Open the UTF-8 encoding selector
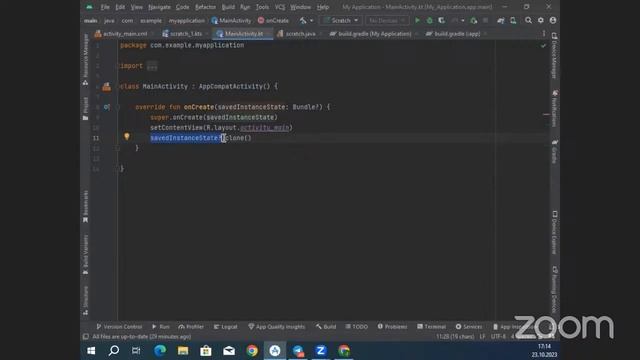Image resolution: width=640 pixels, height=360 pixels. click(x=498, y=337)
